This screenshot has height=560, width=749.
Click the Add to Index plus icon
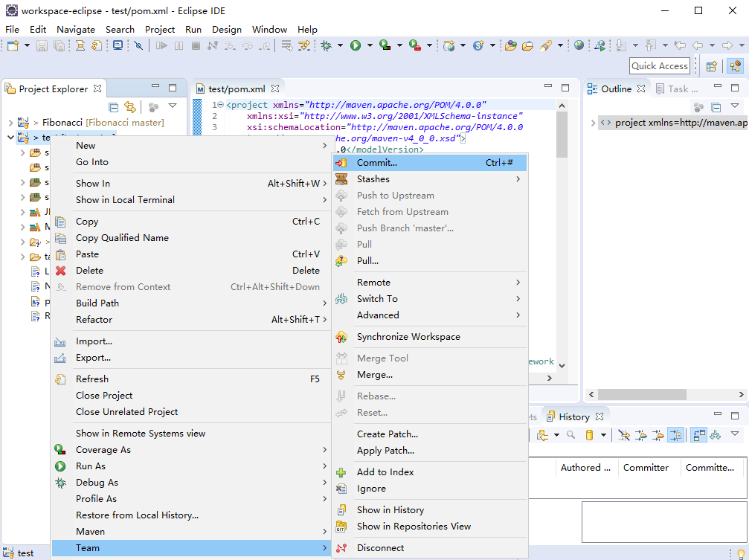tap(341, 472)
